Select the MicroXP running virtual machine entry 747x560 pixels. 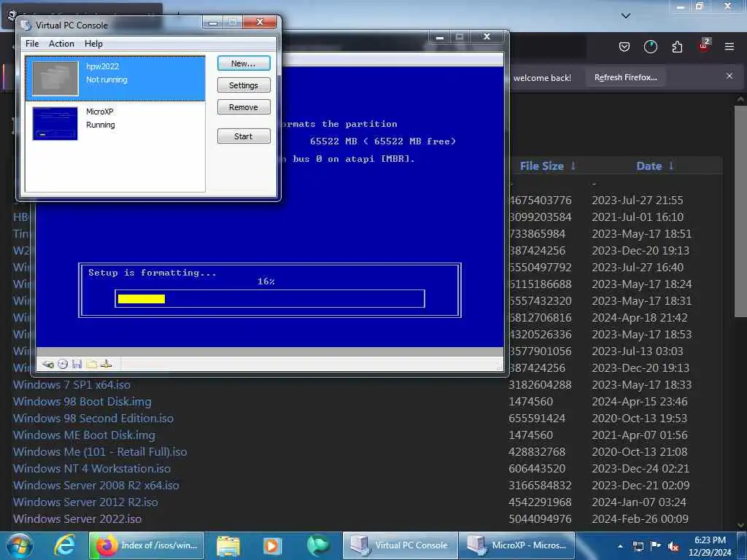pos(115,123)
